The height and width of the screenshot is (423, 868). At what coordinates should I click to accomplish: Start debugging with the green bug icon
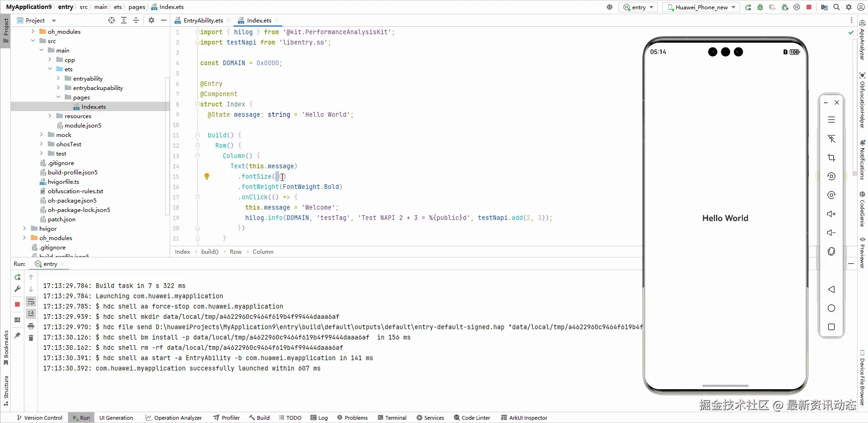[x=760, y=7]
